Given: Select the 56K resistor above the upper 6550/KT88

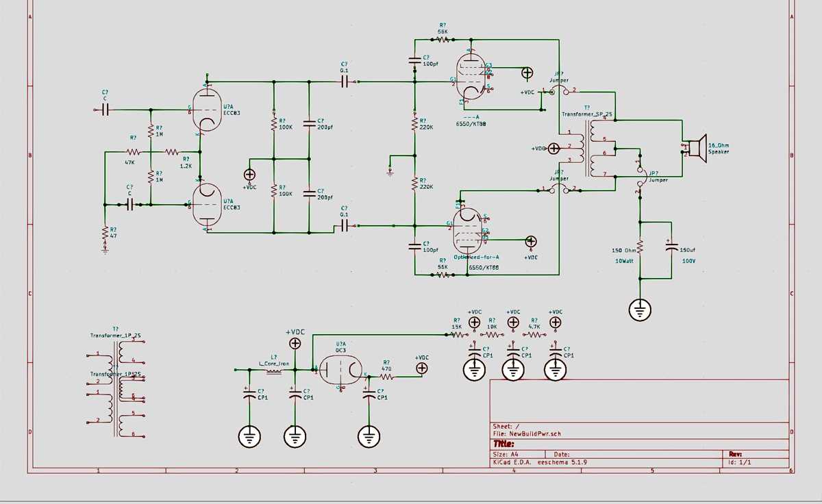Looking at the screenshot, I should [442, 39].
